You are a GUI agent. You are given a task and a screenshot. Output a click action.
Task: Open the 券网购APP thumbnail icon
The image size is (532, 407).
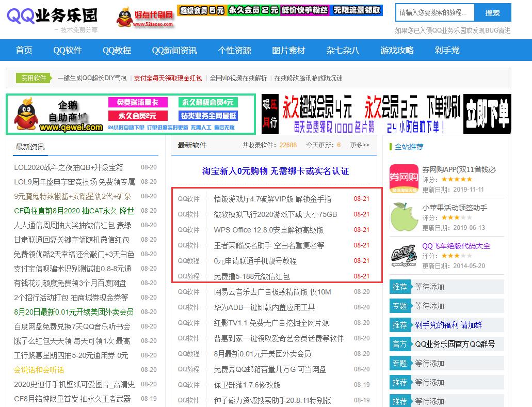pyautogui.click(x=404, y=179)
